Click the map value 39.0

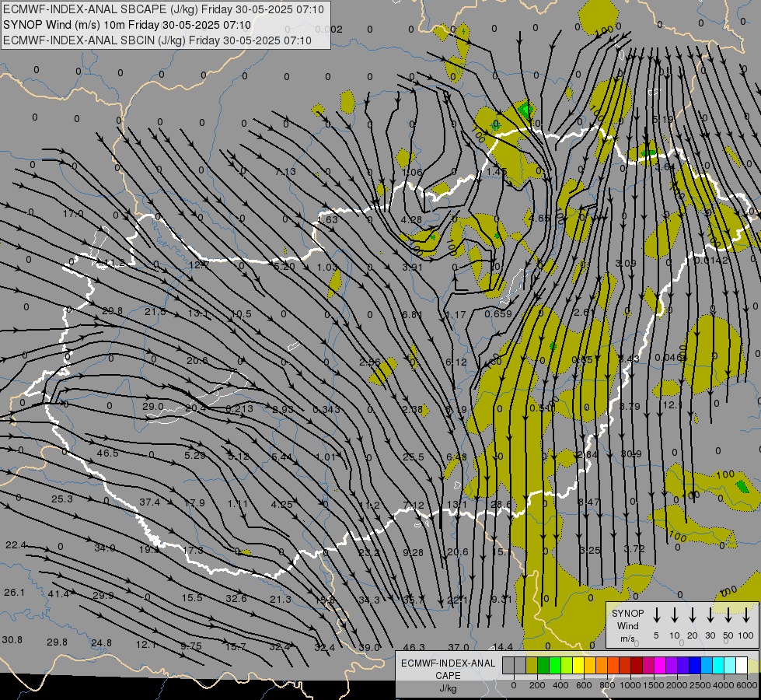click(369, 647)
